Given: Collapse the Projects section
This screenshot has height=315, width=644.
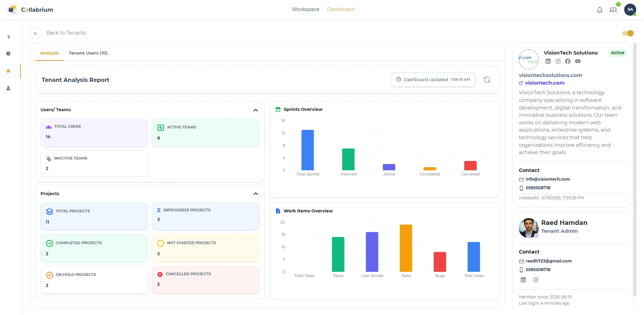Looking at the screenshot, I should 256,194.
